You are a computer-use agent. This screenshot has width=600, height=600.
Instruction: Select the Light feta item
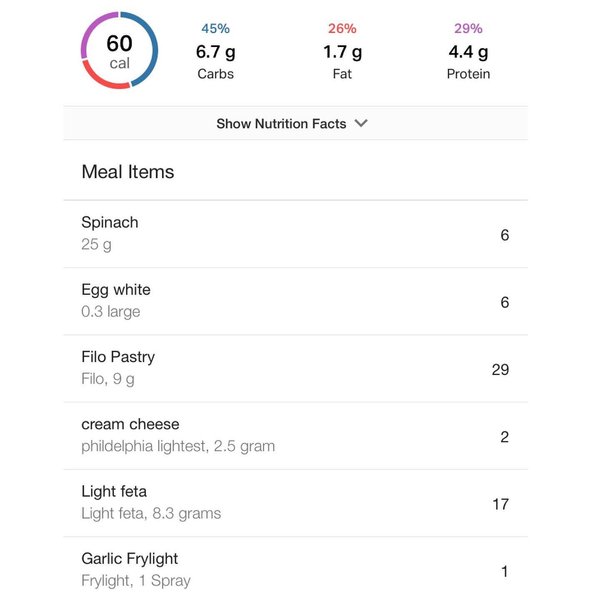(295, 503)
